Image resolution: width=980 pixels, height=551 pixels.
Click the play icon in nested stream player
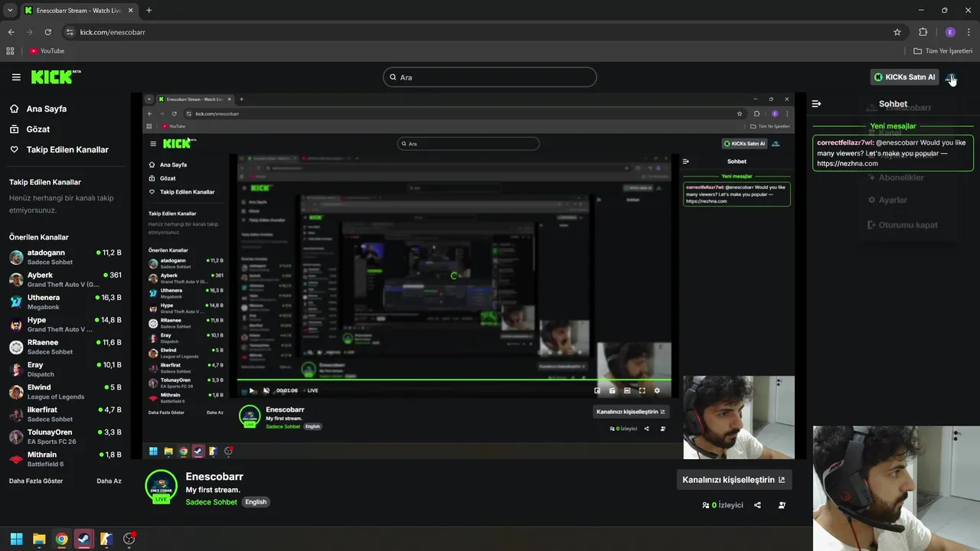252,390
